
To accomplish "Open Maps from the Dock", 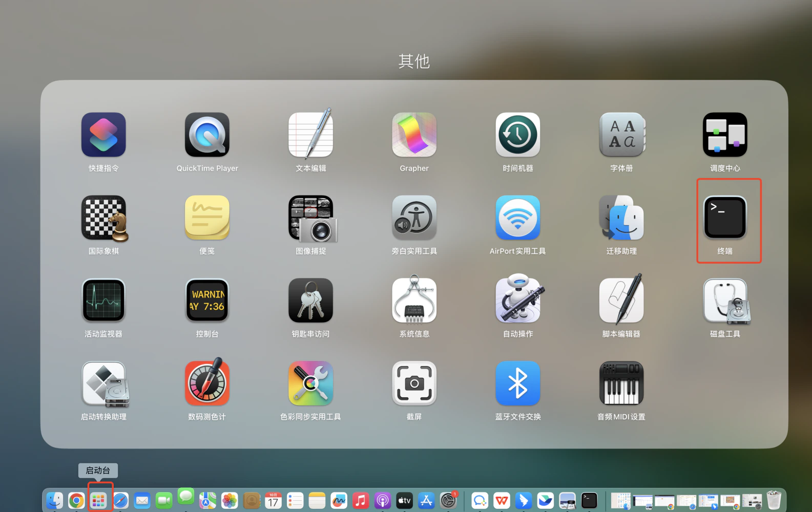I will coord(207,500).
